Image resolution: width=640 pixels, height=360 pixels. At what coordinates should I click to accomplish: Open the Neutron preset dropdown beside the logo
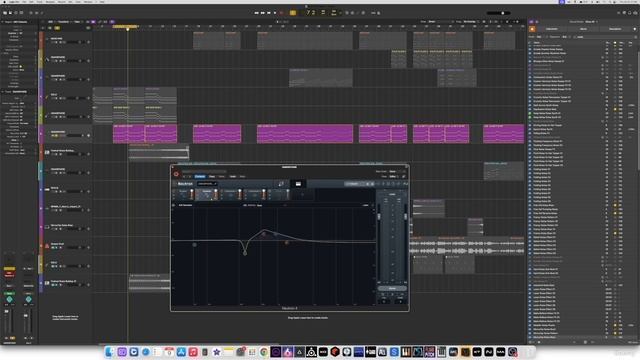click(207, 184)
